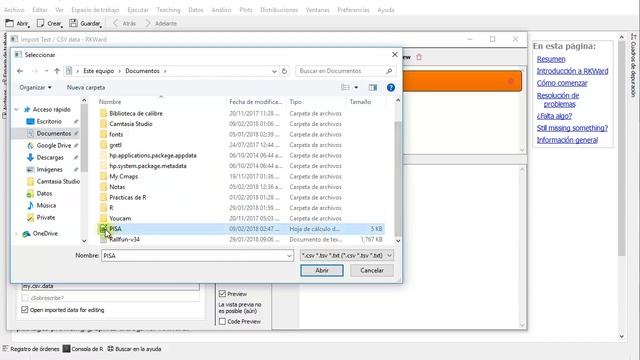Click the Abrir toolbar icon in RKWard

[9, 23]
